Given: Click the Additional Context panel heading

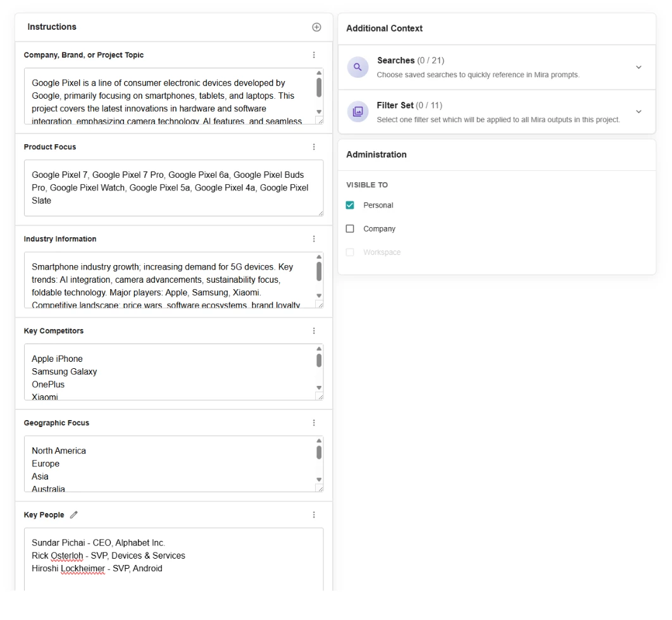Looking at the screenshot, I should tap(385, 28).
